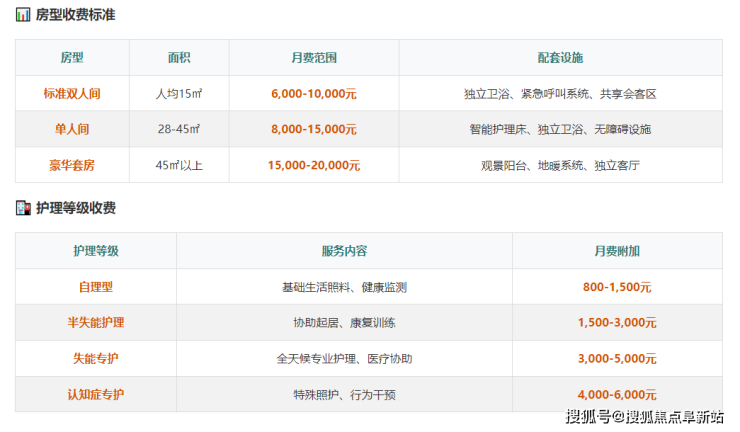This screenshot has height=432, width=740.
Task: Click the 护理等级 column header
Action: (x=96, y=251)
